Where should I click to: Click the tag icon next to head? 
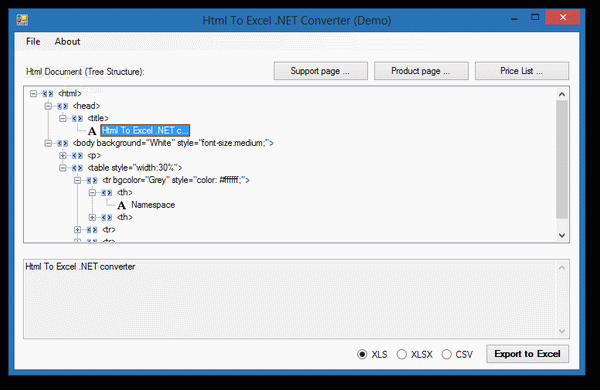[x=62, y=106]
